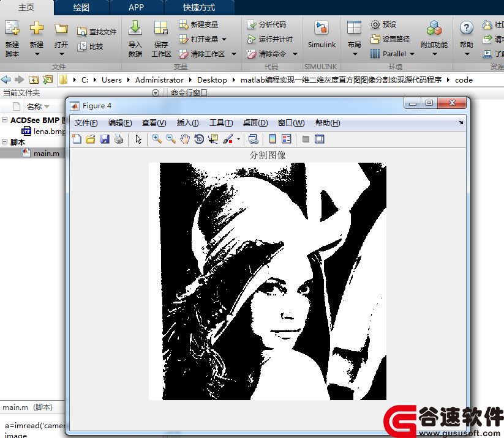Click the segmented Lena image in Figure 4
Image resolution: width=504 pixels, height=438 pixels.
tap(268, 281)
